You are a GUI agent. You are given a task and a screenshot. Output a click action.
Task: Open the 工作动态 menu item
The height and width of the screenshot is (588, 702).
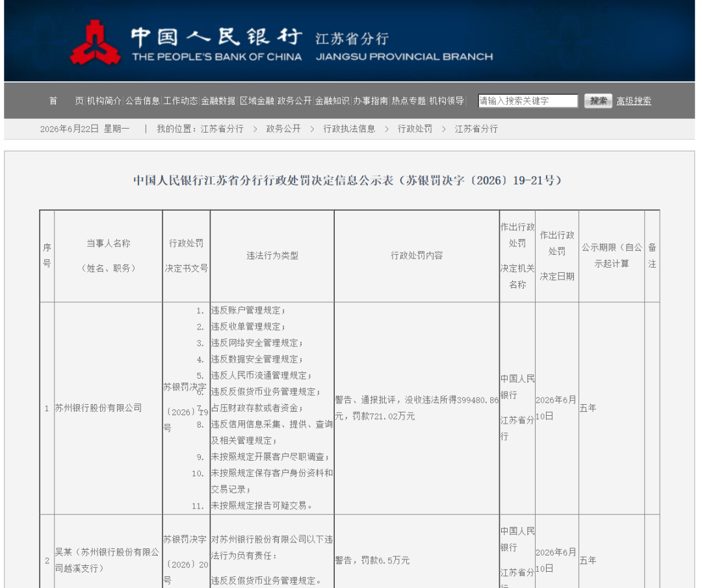tap(180, 101)
